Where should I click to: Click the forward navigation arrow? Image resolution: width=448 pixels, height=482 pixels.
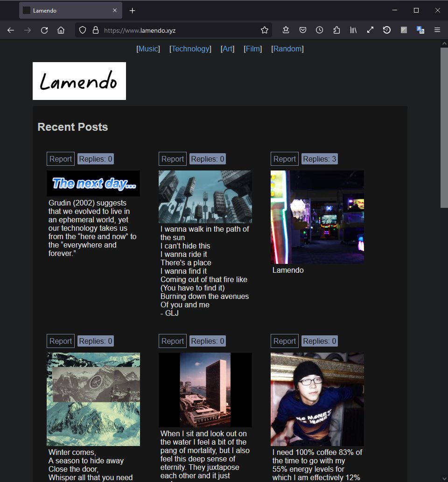(28, 30)
